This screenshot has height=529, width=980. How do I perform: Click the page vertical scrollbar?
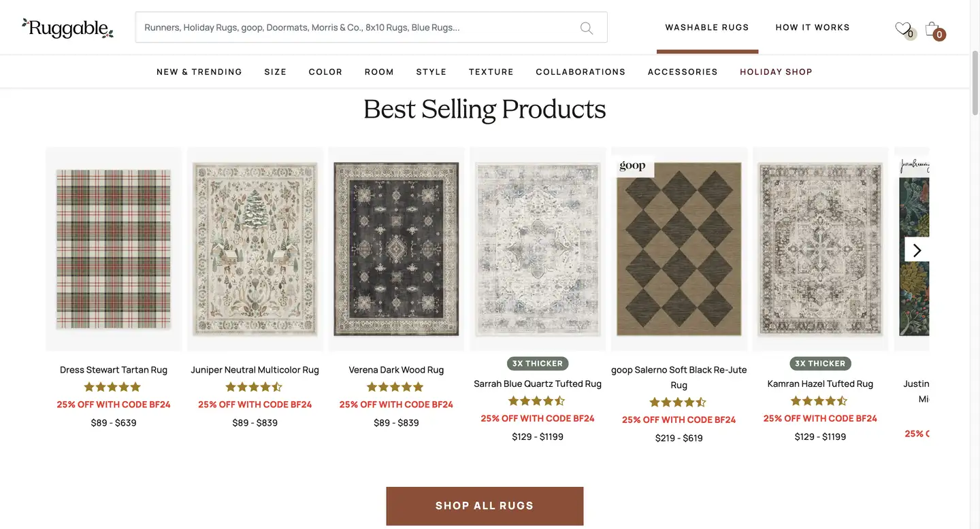click(975, 264)
